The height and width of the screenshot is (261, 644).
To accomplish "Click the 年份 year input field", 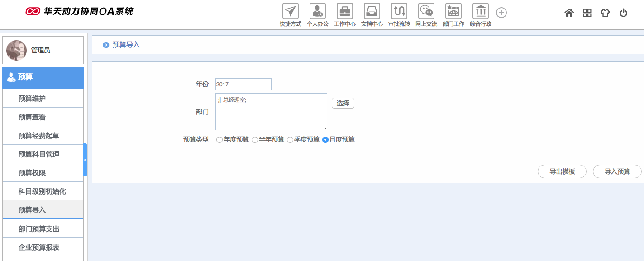I will coord(243,84).
